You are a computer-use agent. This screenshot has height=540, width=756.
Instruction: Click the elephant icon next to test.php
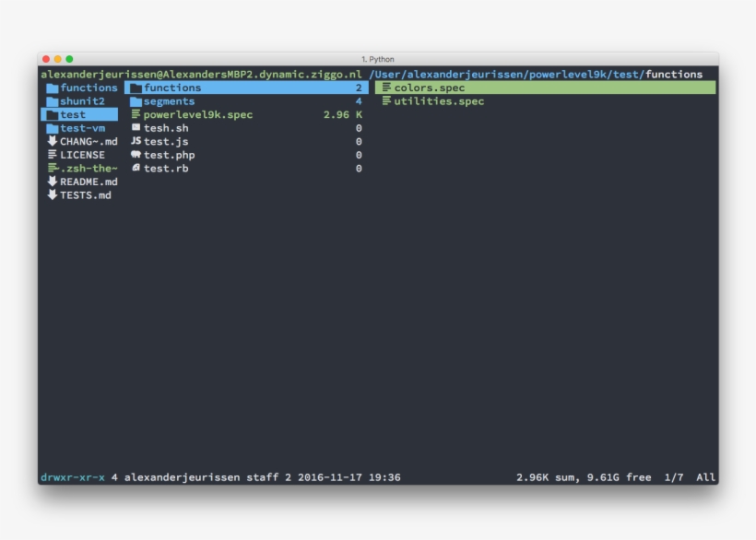(136, 155)
